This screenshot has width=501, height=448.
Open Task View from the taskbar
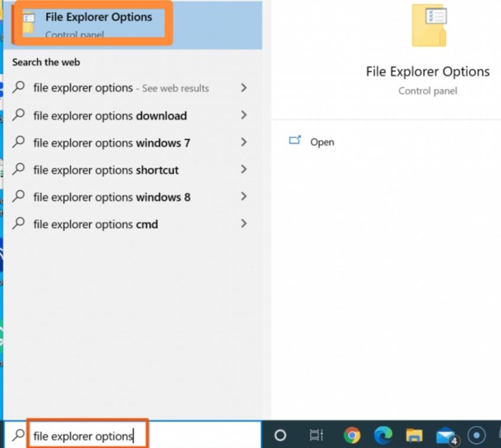pyautogui.click(x=316, y=435)
